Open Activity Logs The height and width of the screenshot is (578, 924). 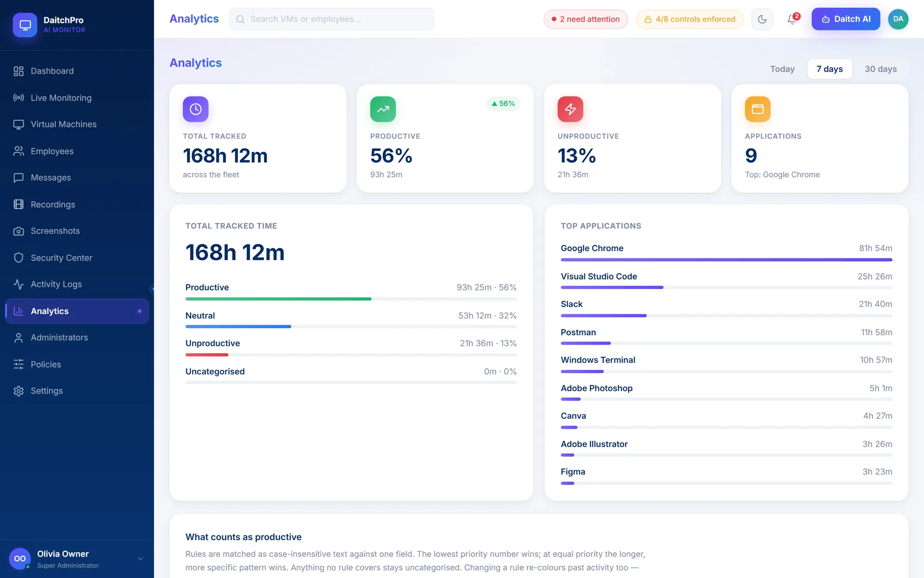pyautogui.click(x=77, y=284)
